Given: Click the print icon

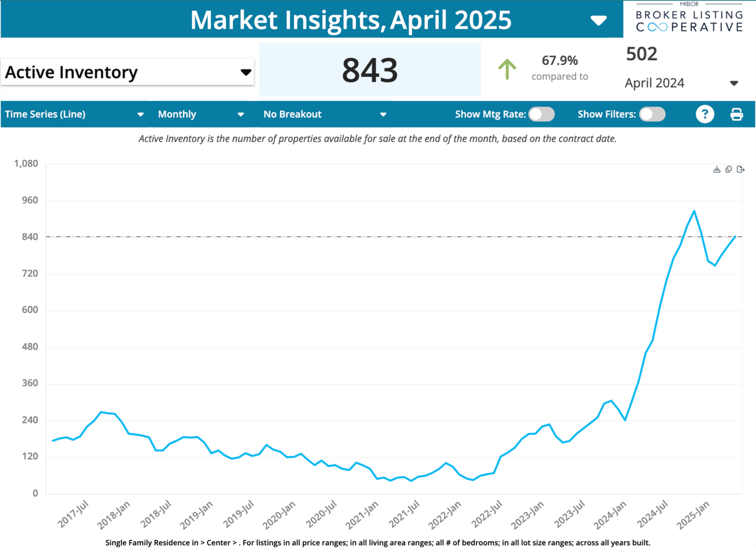Looking at the screenshot, I should [737, 114].
